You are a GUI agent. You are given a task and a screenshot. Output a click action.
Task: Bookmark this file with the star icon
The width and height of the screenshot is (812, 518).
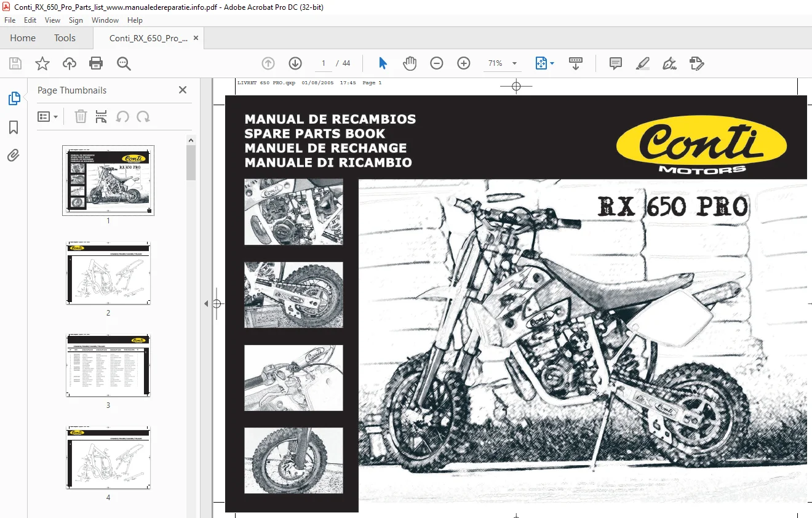coord(42,63)
